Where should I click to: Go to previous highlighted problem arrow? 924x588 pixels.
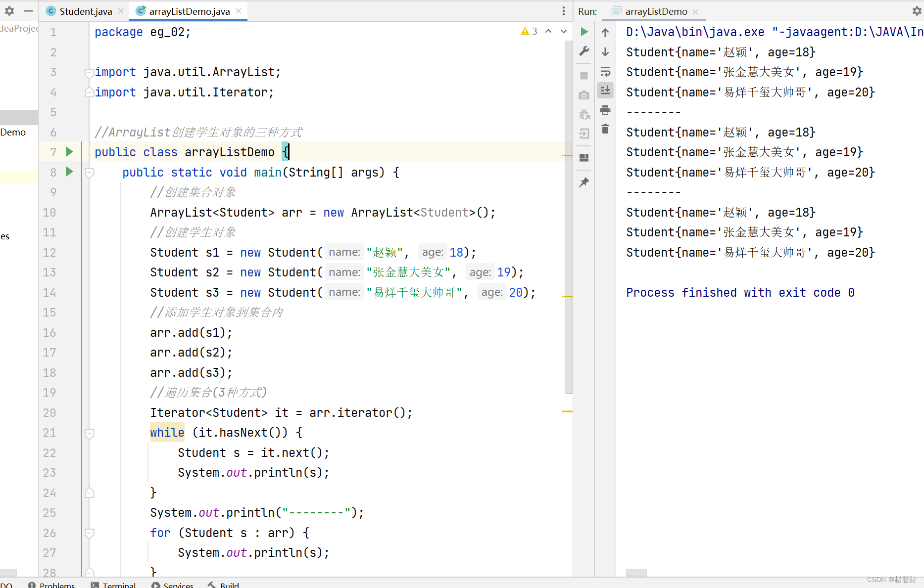coord(548,31)
